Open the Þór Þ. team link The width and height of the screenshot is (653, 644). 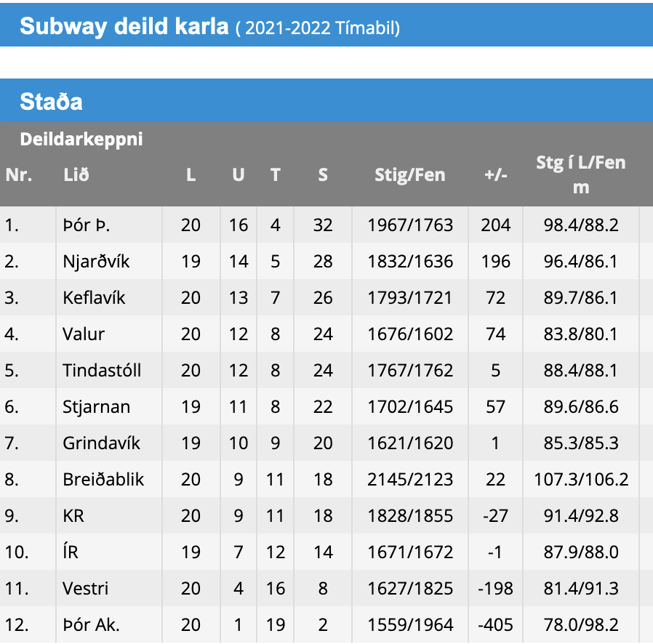pyautogui.click(x=87, y=225)
